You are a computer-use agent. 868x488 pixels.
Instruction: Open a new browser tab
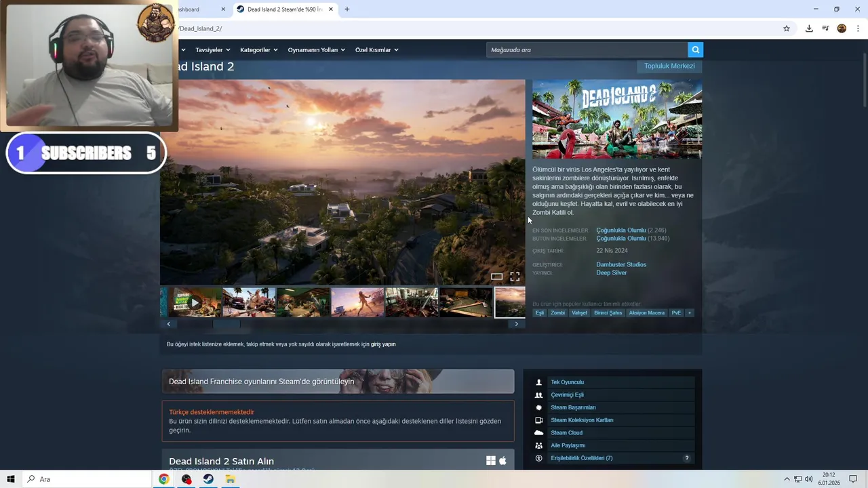(347, 9)
